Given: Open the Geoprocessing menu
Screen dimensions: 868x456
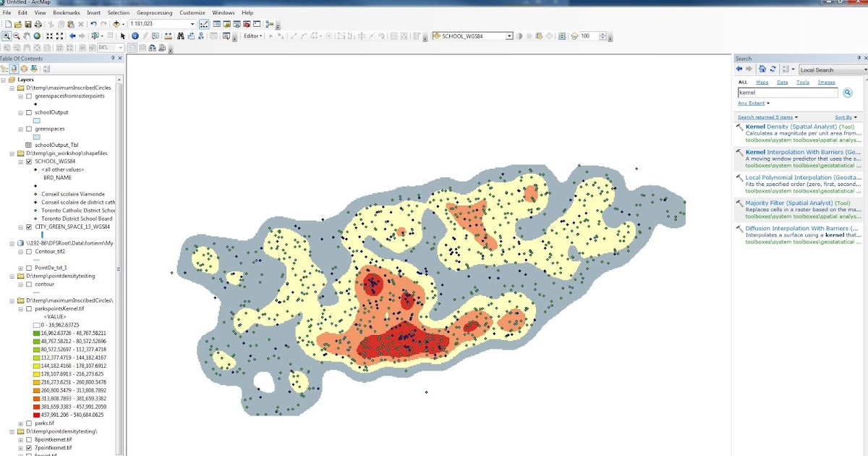Looking at the screenshot, I should coord(154,12).
